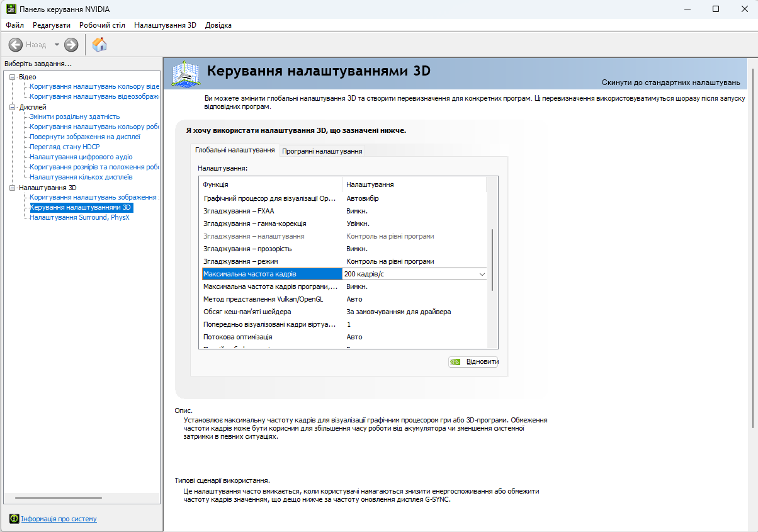The image size is (758, 532).
Task: Click the Відновити button
Action: 473,362
